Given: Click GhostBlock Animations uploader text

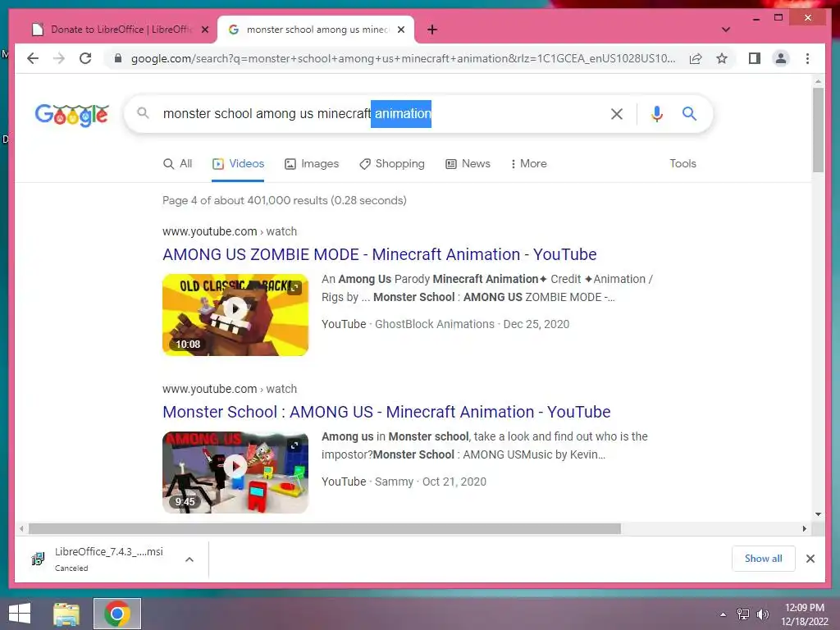Looking at the screenshot, I should pyautogui.click(x=435, y=324).
